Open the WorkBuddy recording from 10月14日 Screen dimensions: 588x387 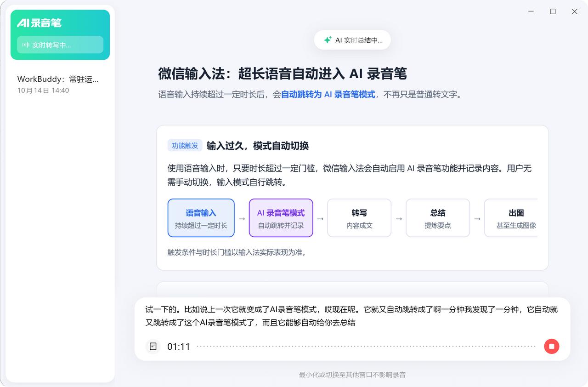(x=60, y=84)
